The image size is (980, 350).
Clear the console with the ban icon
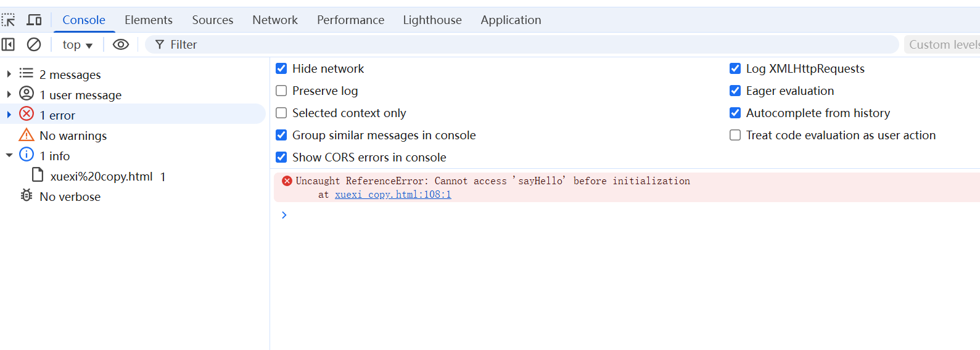tap(34, 44)
